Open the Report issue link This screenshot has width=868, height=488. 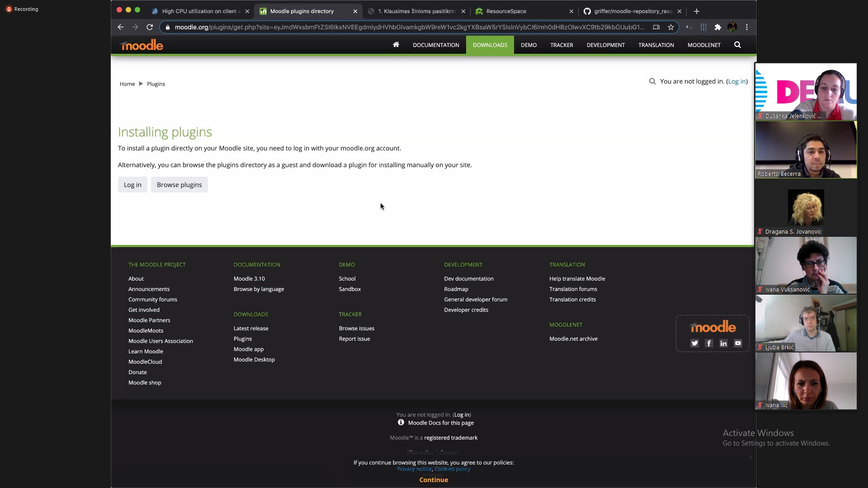[354, 339]
